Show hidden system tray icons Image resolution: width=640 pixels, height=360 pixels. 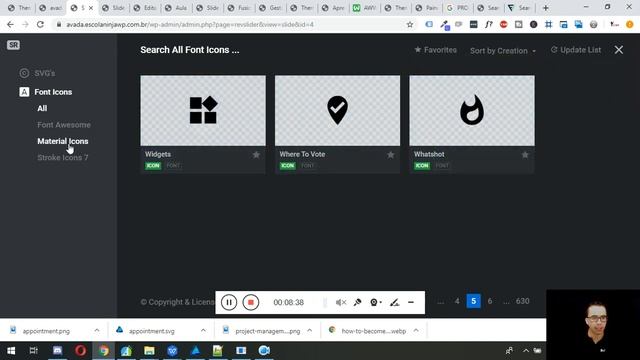point(526,350)
